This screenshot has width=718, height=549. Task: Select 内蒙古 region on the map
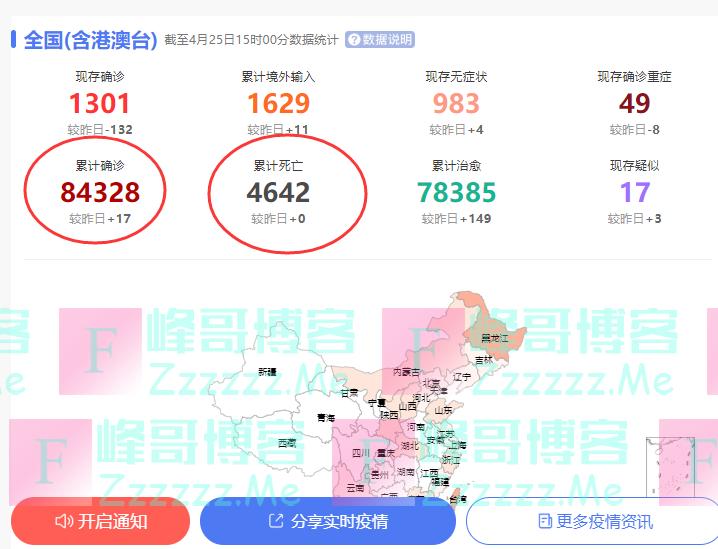click(x=407, y=371)
